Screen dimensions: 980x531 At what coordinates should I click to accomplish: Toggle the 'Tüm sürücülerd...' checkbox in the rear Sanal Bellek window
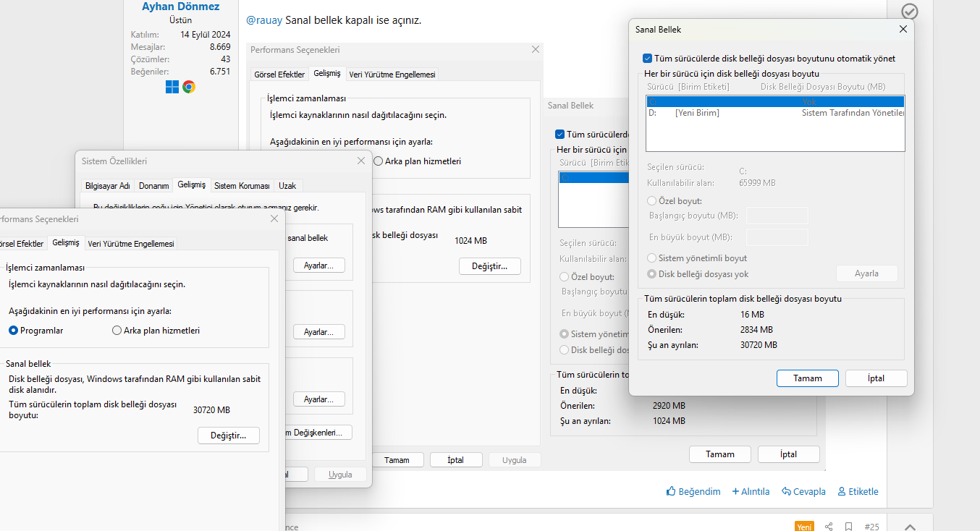[x=559, y=134]
